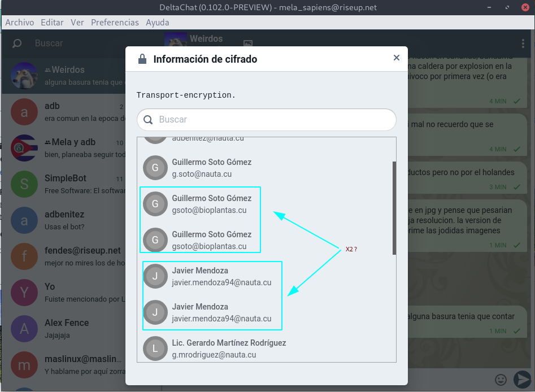Click the Weirdos group avatar in sidebar

click(24, 76)
